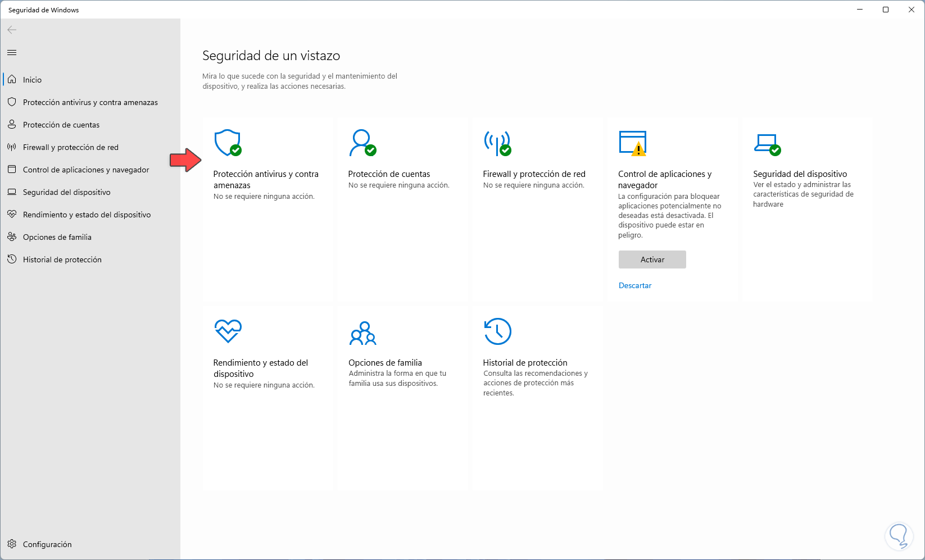The image size is (925, 560).
Task: Maximize the Seguridad de Windows window
Action: click(x=886, y=10)
